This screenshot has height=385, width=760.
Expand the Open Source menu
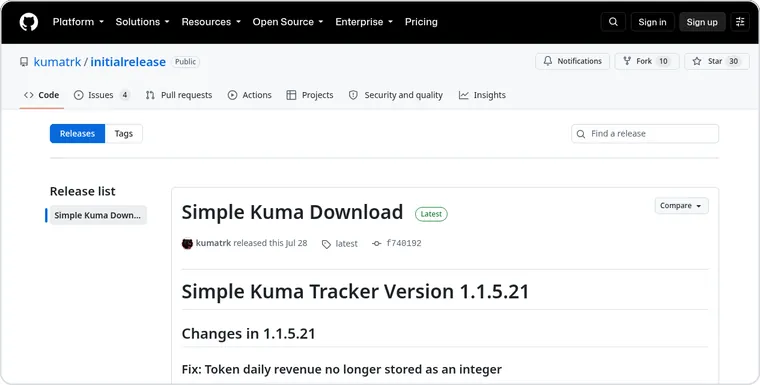(x=288, y=22)
